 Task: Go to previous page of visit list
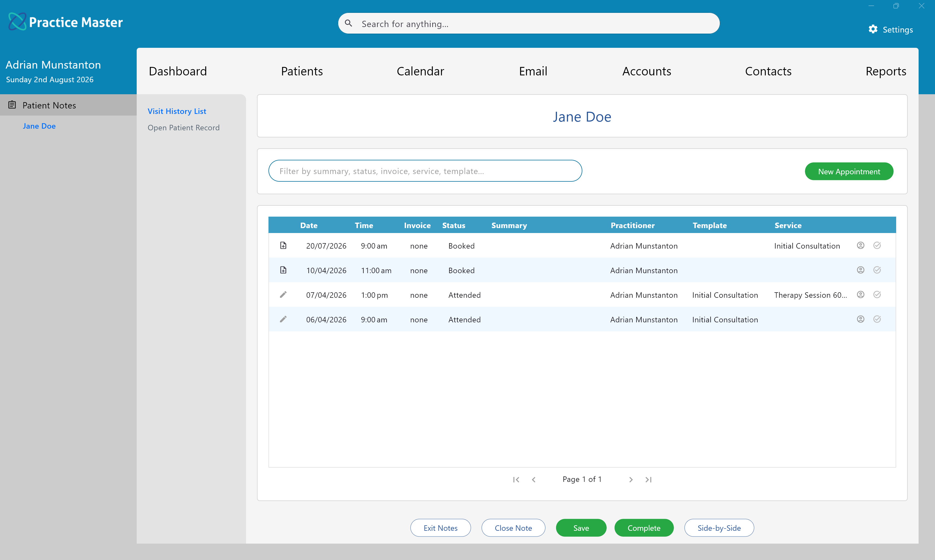pyautogui.click(x=534, y=480)
